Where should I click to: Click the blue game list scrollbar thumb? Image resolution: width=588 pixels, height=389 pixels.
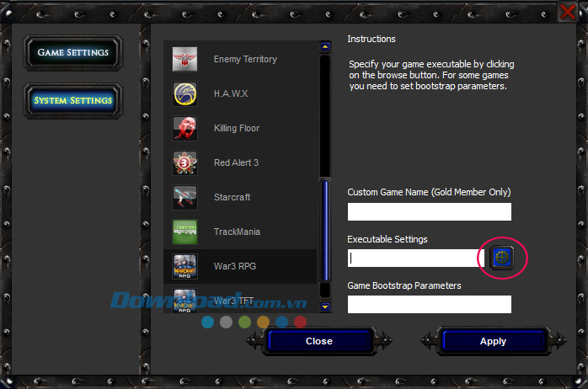pos(325,231)
